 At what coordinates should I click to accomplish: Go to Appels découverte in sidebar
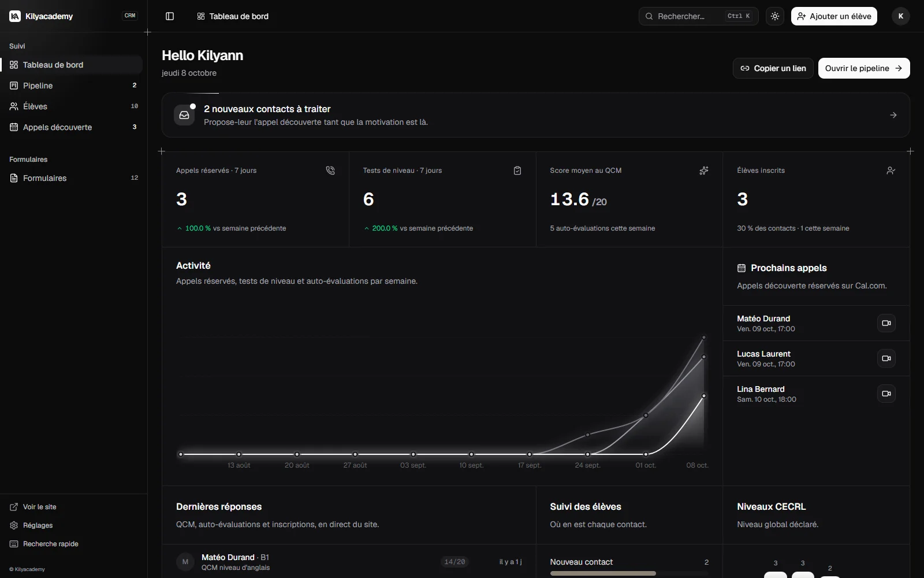[x=72, y=127]
